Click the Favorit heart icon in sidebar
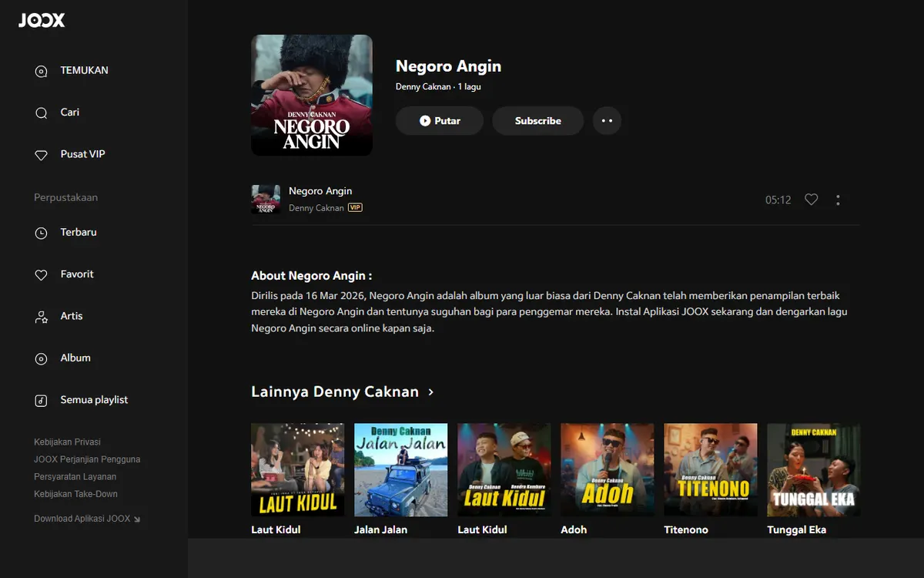Image resolution: width=924 pixels, height=578 pixels. [42, 275]
